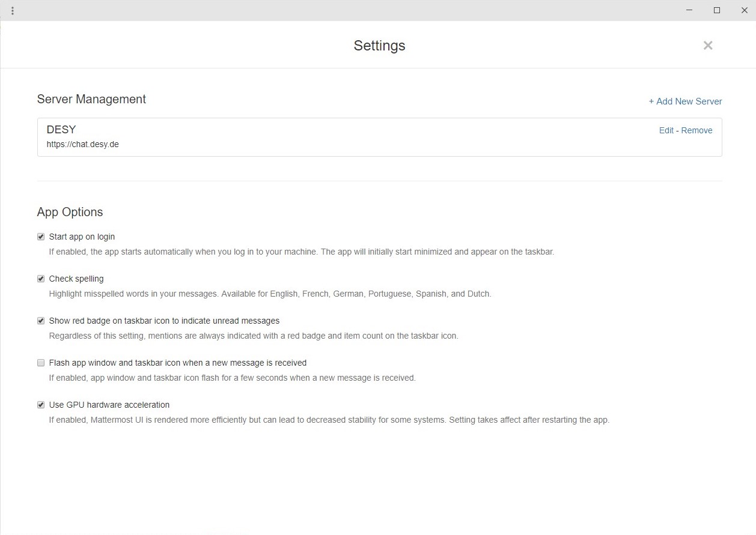Turn off Use GPU hardware acceleration checkbox
The image size is (756, 535).
41,405
